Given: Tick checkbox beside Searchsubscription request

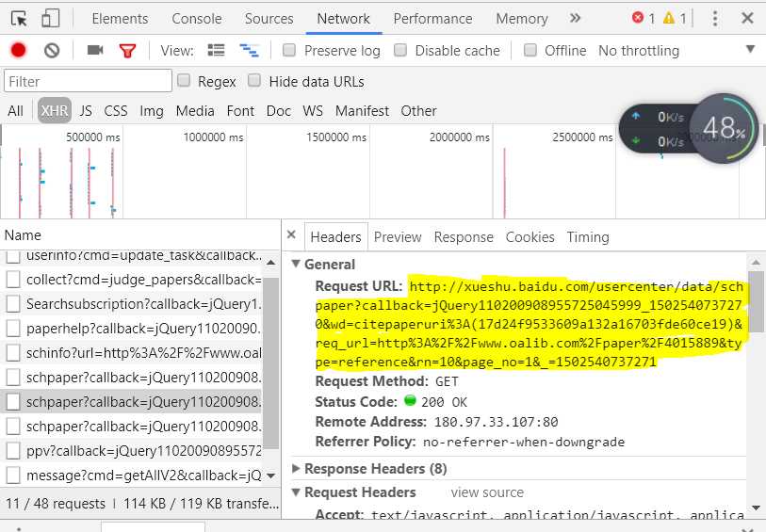Looking at the screenshot, I should point(13,304).
